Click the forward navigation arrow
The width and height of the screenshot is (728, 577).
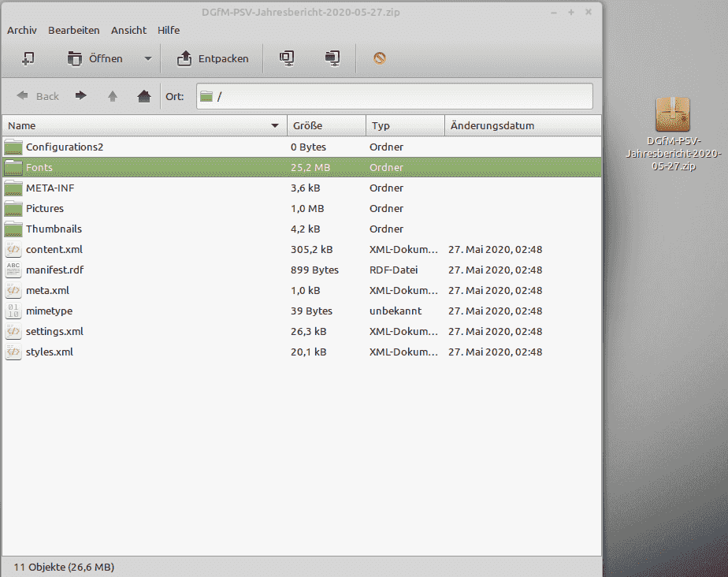(81, 95)
